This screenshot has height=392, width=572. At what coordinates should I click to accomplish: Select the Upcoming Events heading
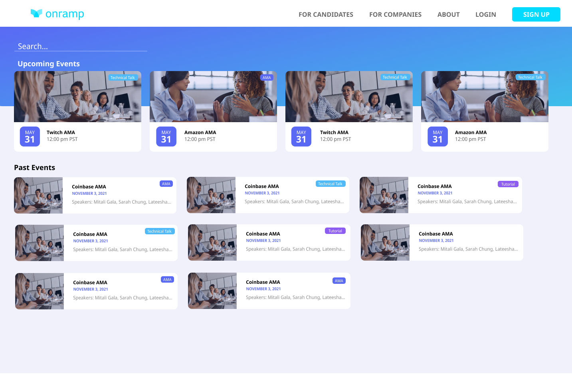49,64
